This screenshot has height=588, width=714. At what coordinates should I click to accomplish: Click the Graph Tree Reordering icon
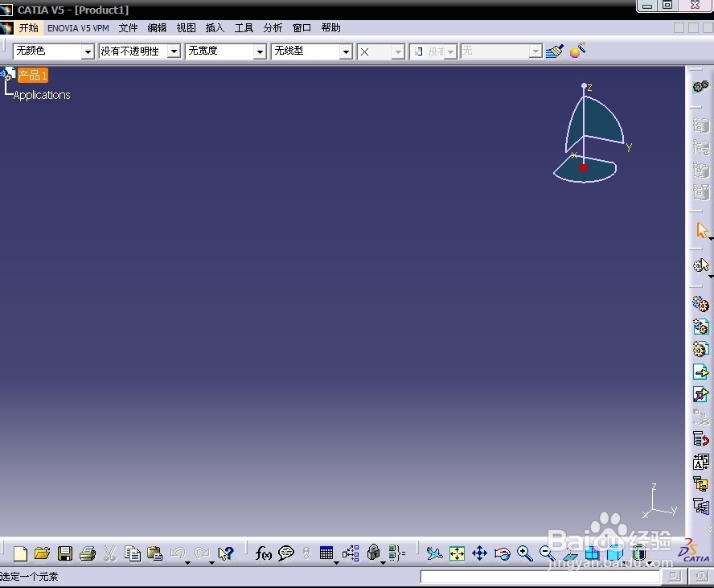701,439
